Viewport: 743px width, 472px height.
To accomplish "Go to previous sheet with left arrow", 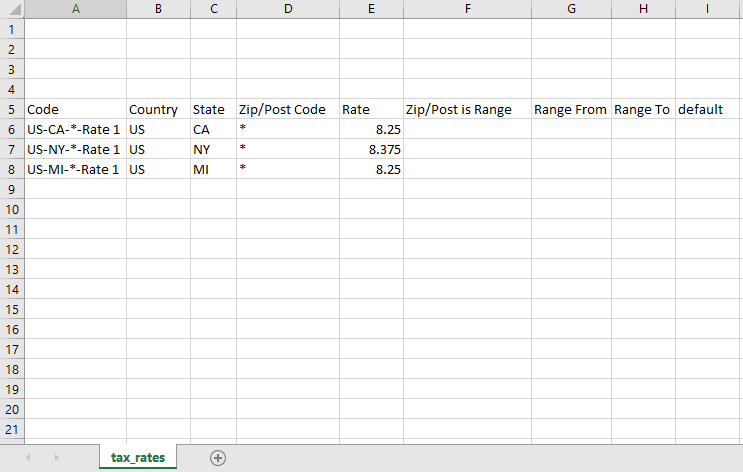I will tap(28, 457).
